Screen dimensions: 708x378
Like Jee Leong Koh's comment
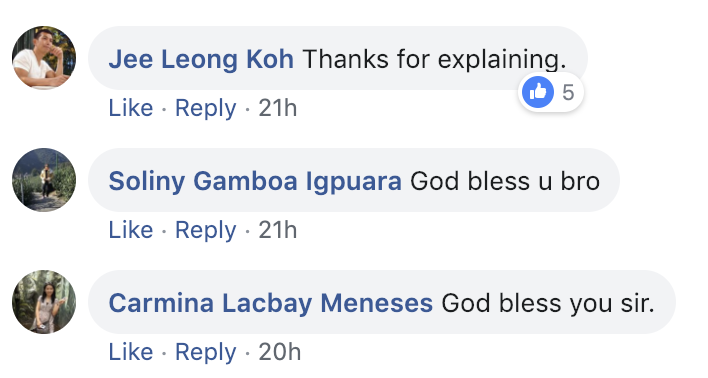click(x=130, y=108)
